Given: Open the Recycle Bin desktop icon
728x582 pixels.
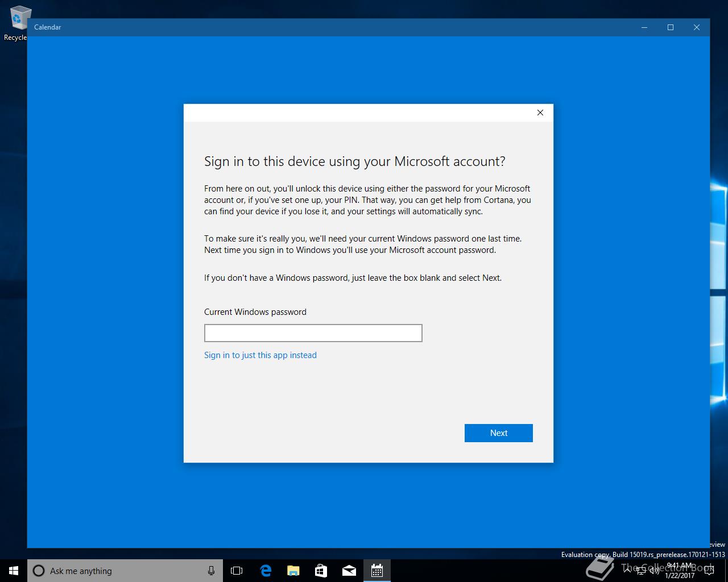Looking at the screenshot, I should tap(17, 23).
